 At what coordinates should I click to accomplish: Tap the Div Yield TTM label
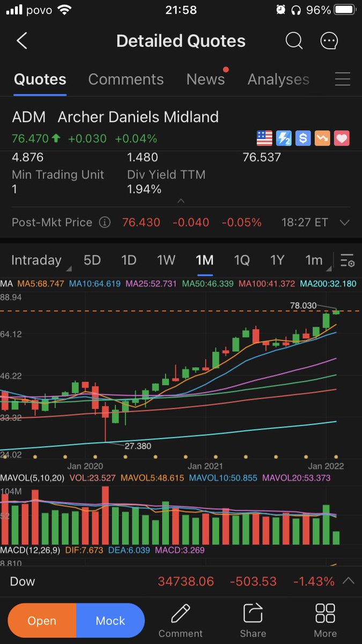pyautogui.click(x=166, y=174)
